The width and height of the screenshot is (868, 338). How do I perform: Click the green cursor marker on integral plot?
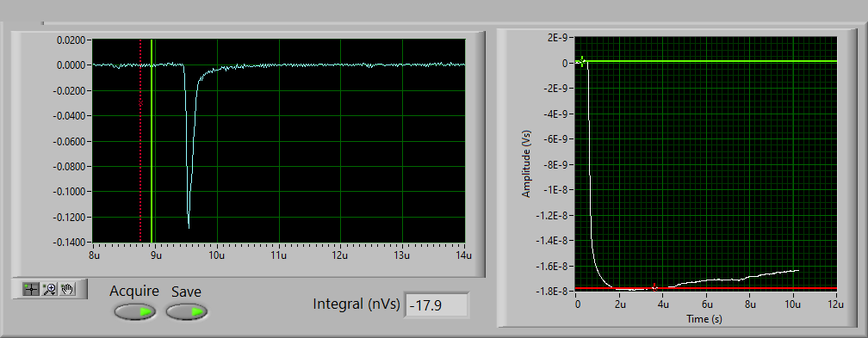coord(581,62)
